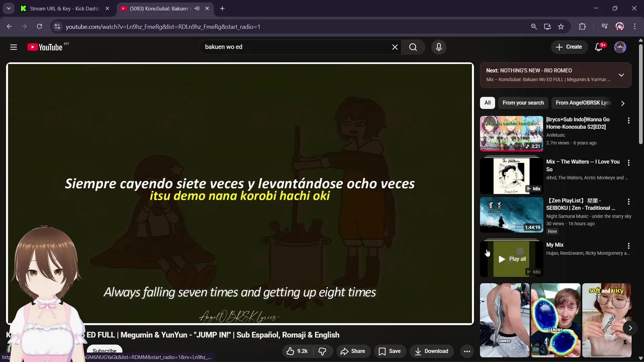644x362 pixels.
Task: Open browser profile avatar
Action: 620,27
